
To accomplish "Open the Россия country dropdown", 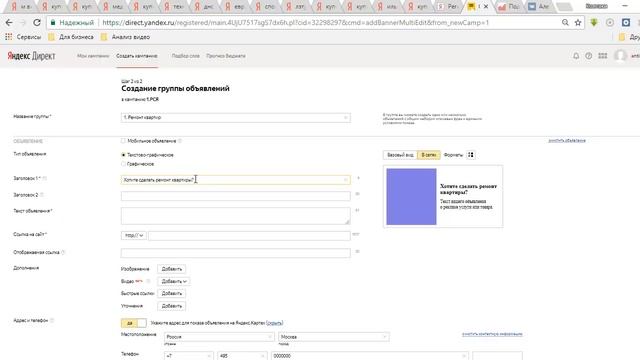I will pyautogui.click(x=219, y=337).
